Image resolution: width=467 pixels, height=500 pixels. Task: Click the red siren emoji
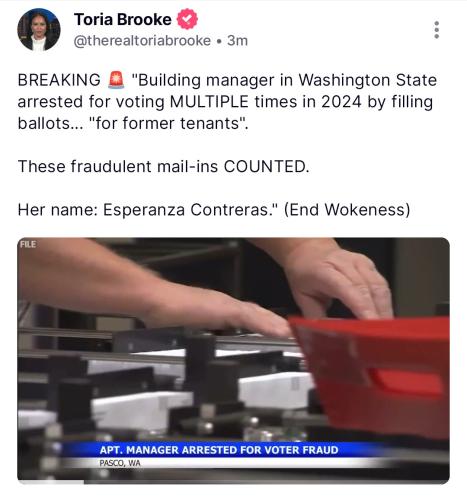click(116, 80)
